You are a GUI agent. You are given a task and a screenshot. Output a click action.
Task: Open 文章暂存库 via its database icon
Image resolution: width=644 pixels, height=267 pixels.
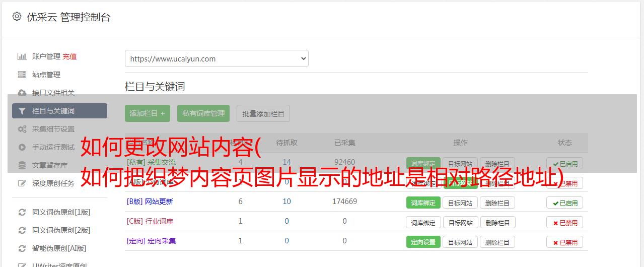click(22, 165)
